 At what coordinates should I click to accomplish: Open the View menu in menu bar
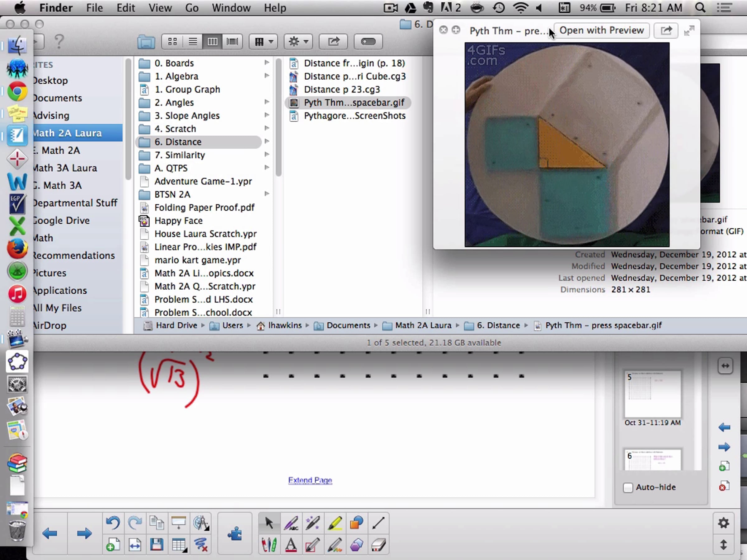click(160, 8)
